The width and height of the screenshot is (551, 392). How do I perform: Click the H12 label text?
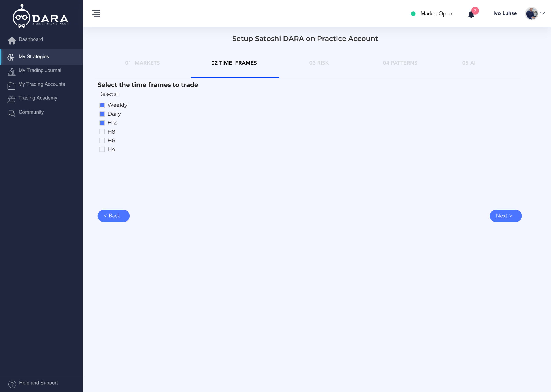[112, 123]
